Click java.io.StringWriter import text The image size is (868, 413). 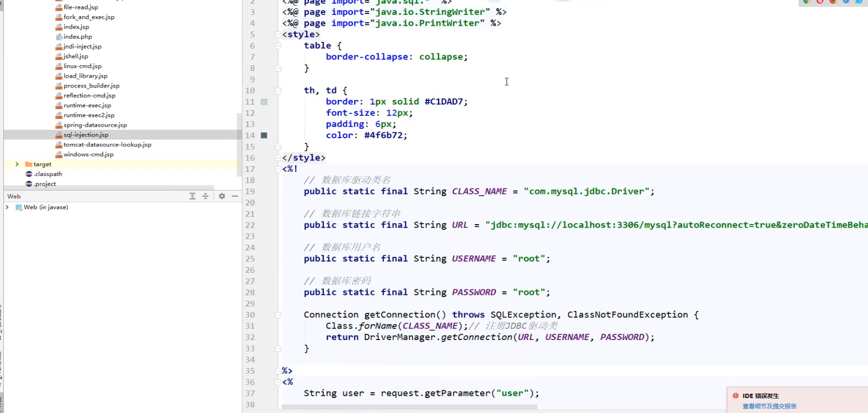[430, 12]
